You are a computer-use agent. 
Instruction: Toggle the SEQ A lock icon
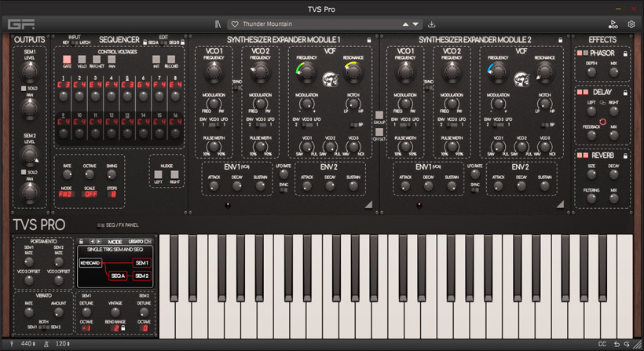click(145, 42)
